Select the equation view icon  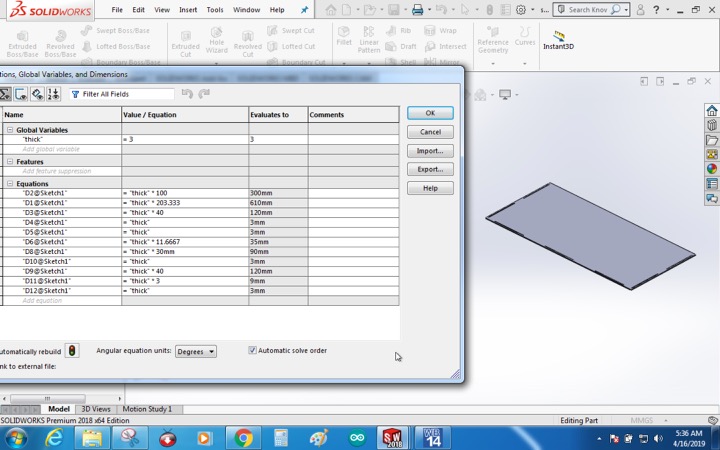click(x=5, y=94)
